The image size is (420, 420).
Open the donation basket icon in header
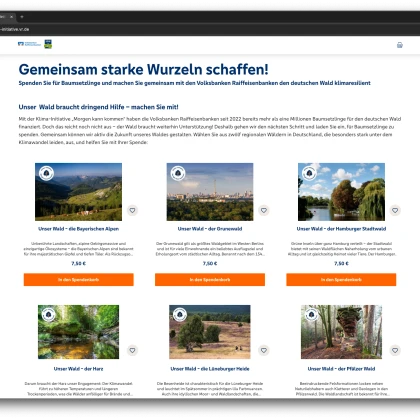pyautogui.click(x=400, y=45)
